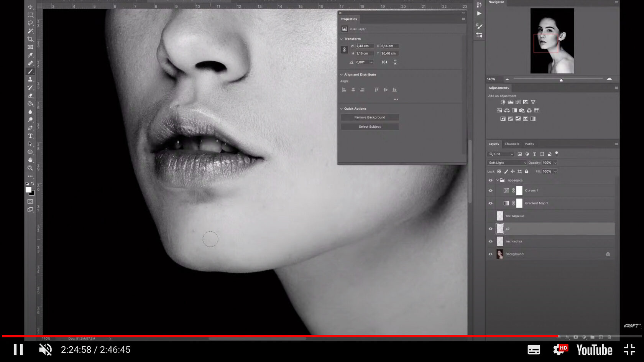Open the layer Opacity dropdown arrow
644x362 pixels.
coord(555,163)
